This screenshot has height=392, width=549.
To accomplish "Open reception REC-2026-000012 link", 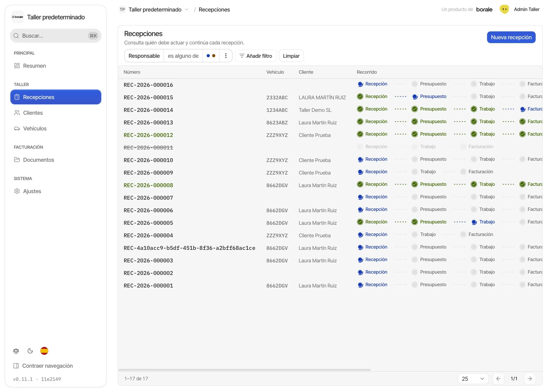I will point(148,135).
